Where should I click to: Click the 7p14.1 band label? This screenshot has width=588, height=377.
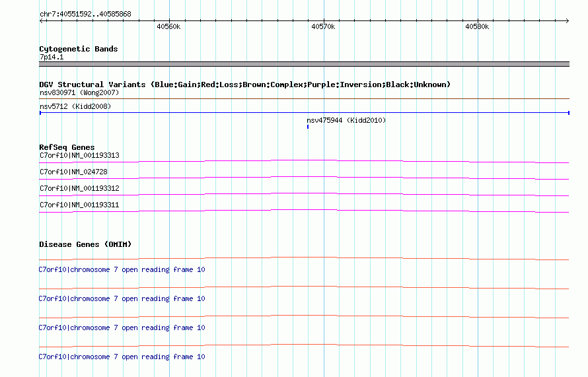coord(52,57)
